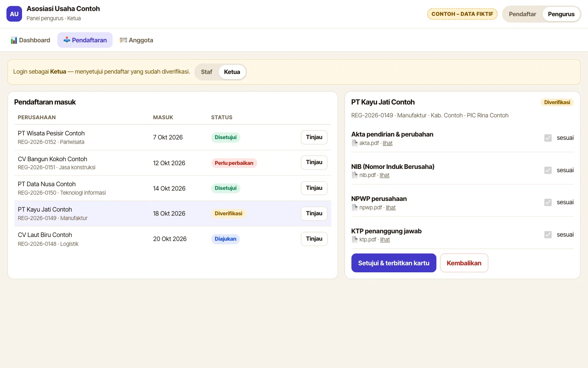Open the lihat link for nib.pdf
The width and height of the screenshot is (588, 368).
(x=384, y=175)
